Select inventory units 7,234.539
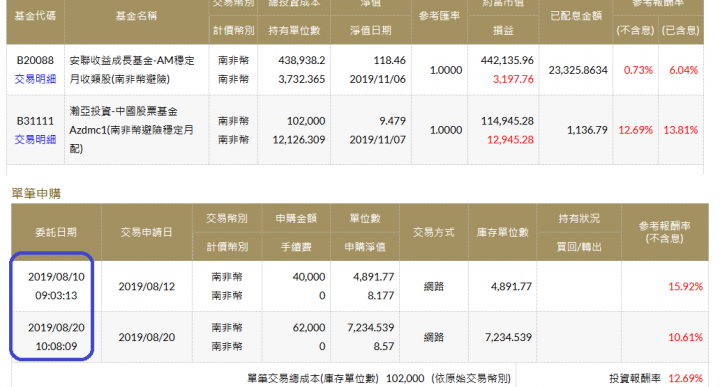720x387 pixels. pyautogui.click(x=508, y=337)
